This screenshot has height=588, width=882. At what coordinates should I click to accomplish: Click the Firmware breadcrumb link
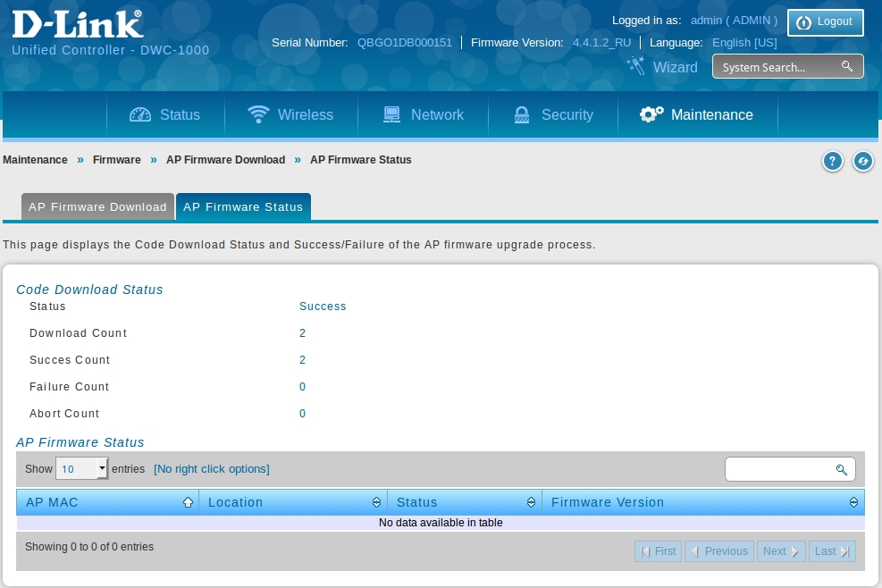coord(117,160)
